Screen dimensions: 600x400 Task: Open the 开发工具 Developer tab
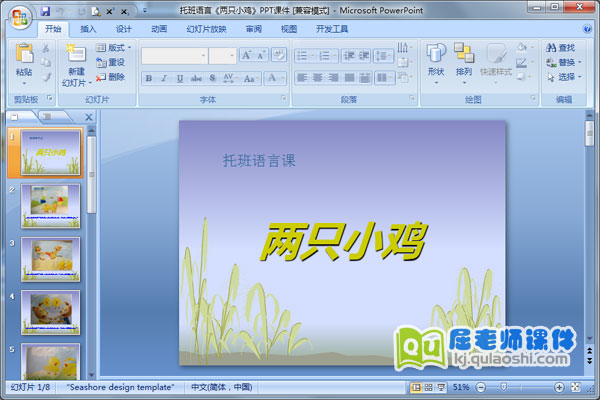coord(332,29)
